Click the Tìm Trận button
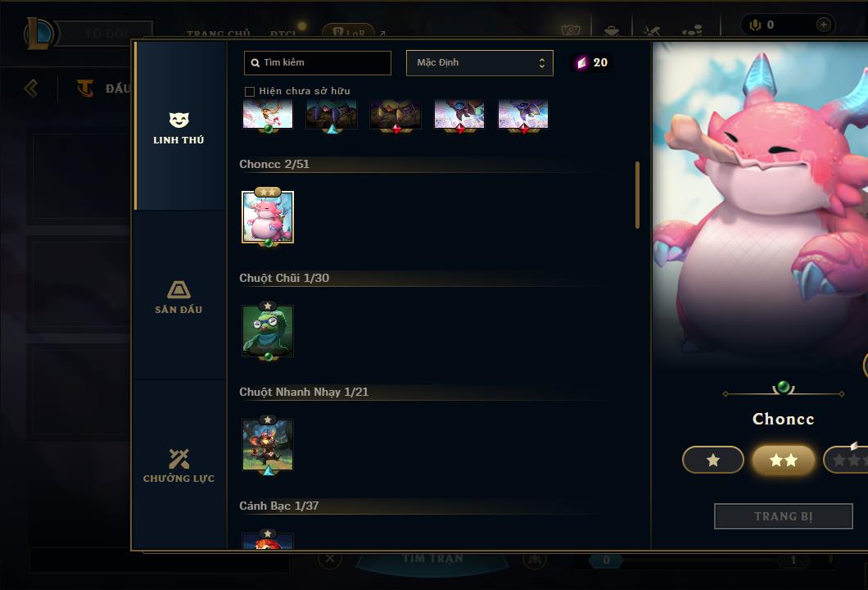 (432, 558)
